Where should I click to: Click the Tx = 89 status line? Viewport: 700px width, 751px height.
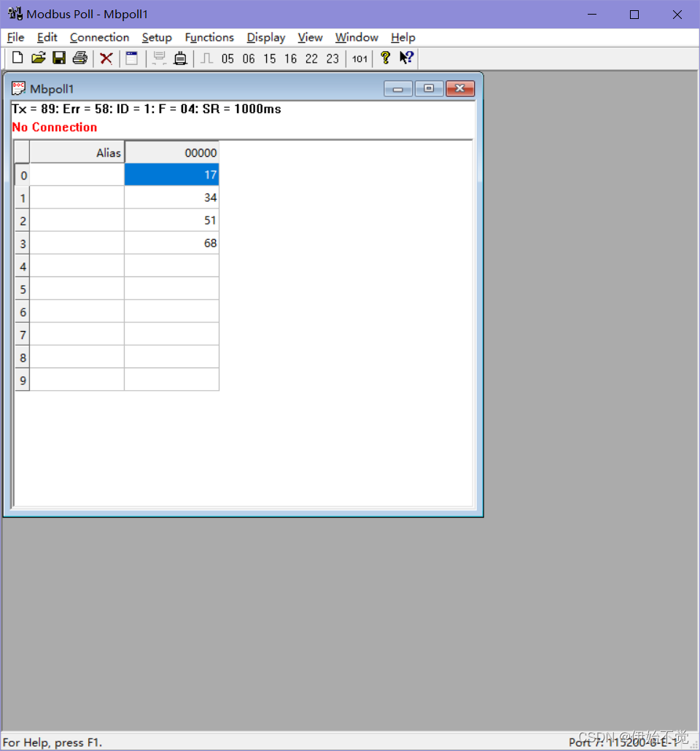coord(146,109)
